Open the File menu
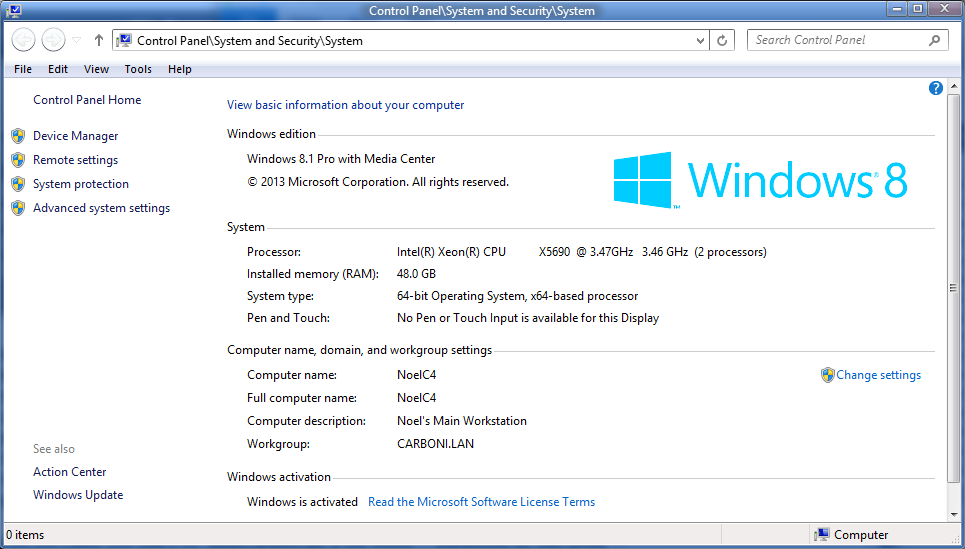 23,69
